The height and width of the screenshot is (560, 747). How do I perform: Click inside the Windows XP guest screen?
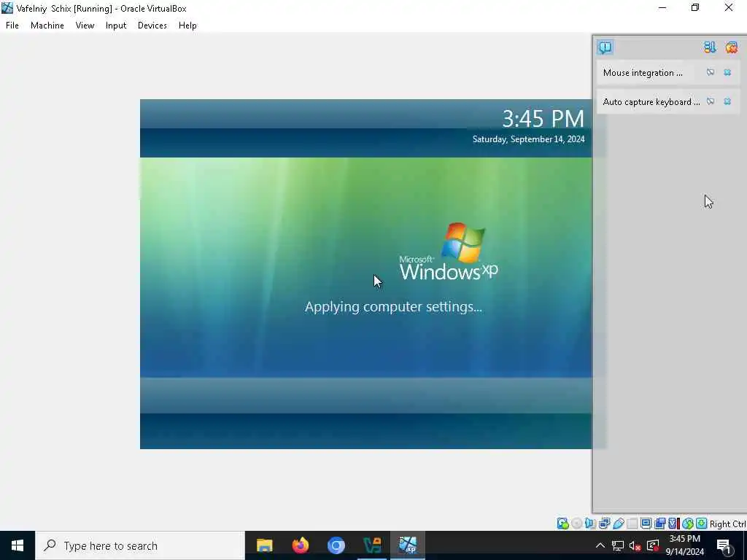coord(366,274)
